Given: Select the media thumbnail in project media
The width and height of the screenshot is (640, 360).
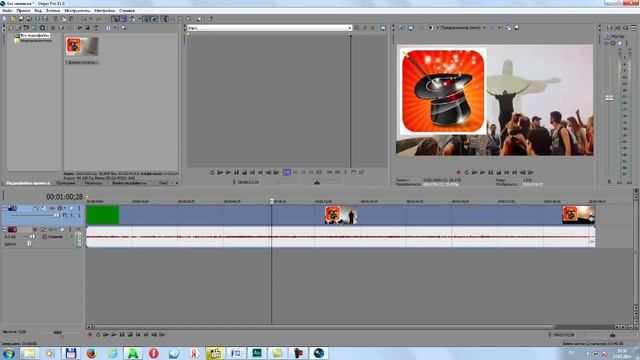Looking at the screenshot, I should tap(82, 46).
